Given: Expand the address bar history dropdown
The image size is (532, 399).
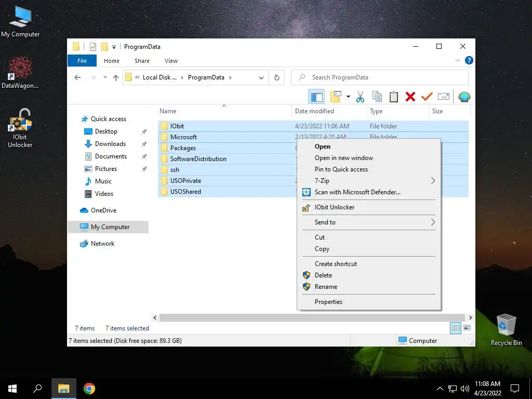Looking at the screenshot, I should (261, 78).
